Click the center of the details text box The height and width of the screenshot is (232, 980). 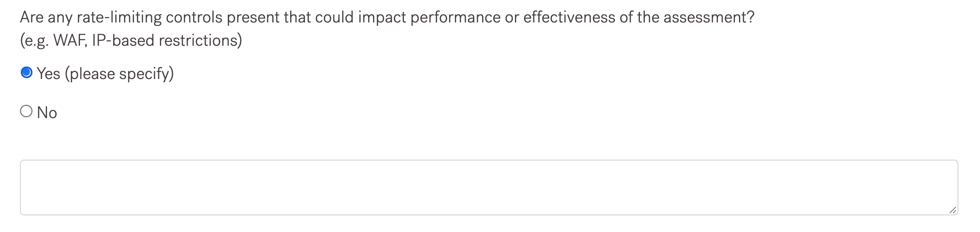coord(489,187)
